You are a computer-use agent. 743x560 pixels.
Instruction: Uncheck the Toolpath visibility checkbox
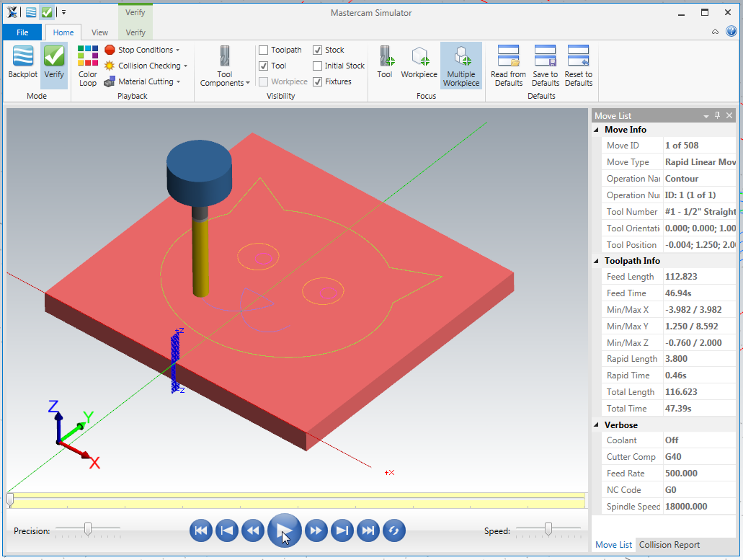pyautogui.click(x=265, y=50)
